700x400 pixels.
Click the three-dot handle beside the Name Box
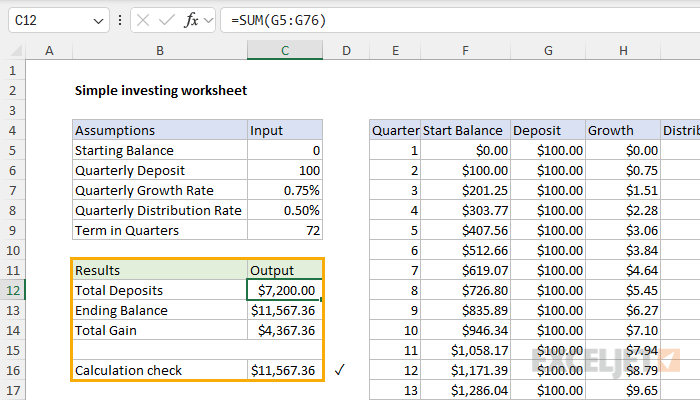click(120, 20)
